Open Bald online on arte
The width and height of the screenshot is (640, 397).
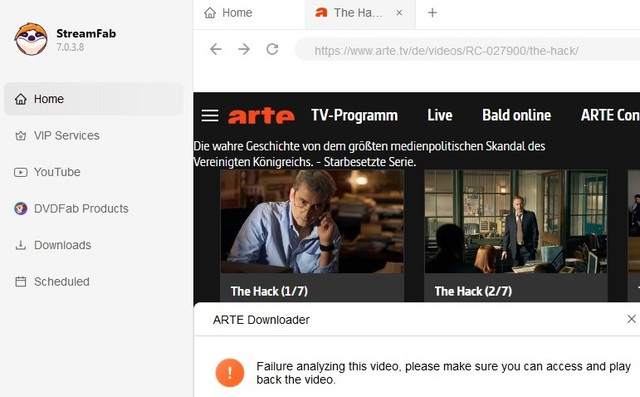[516, 115]
